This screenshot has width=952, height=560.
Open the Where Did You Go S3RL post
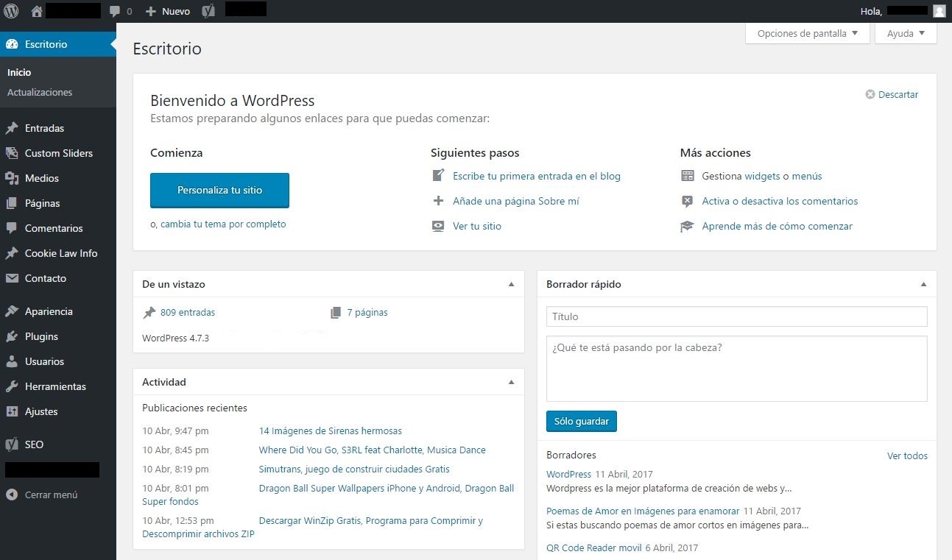click(373, 450)
